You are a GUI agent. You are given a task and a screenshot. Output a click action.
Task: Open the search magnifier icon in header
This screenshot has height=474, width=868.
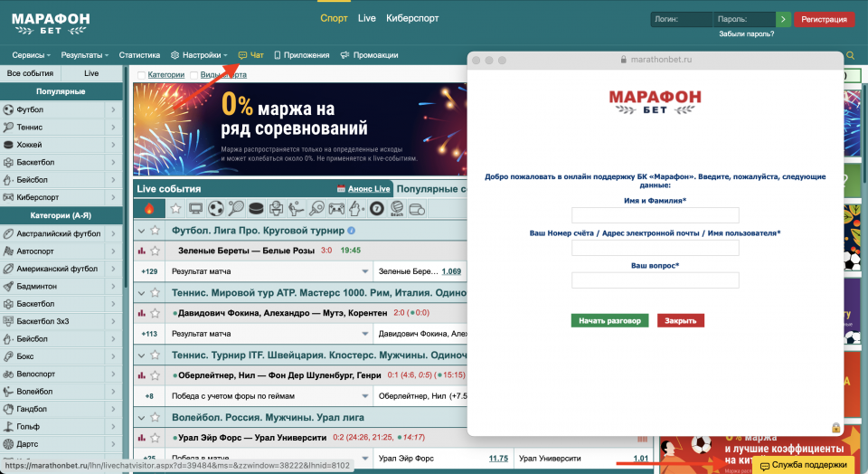click(x=850, y=55)
